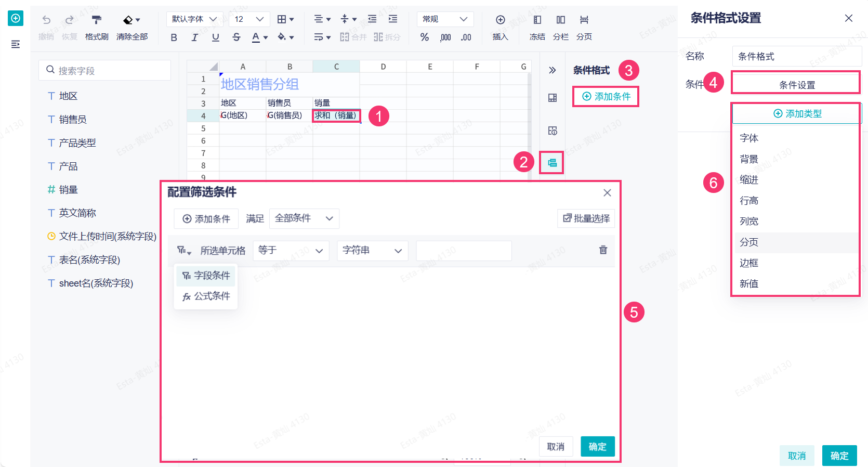This screenshot has width=868, height=467.
Task: Open the vertical alignment options
Action: [348, 19]
